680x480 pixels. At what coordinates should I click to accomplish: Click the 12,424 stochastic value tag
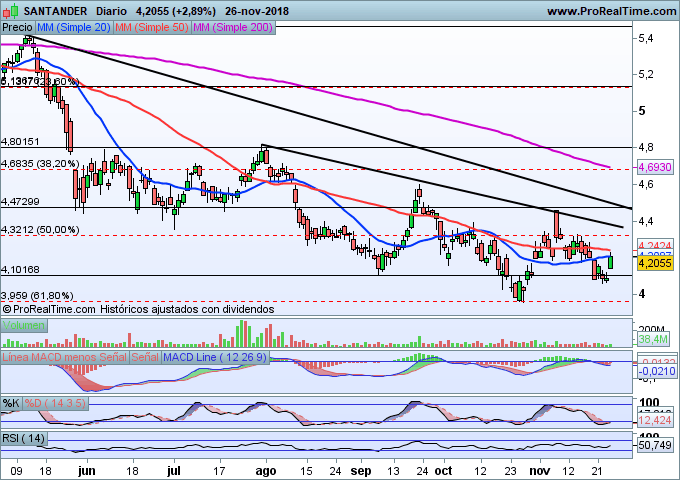655,420
